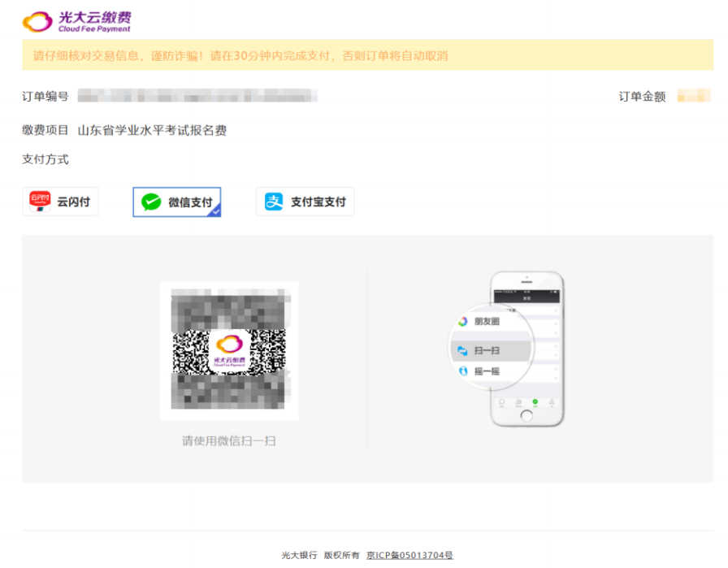Image resolution: width=728 pixels, height=568 pixels.
Task: Choose 支付宝支付 payment option label
Action: [318, 202]
